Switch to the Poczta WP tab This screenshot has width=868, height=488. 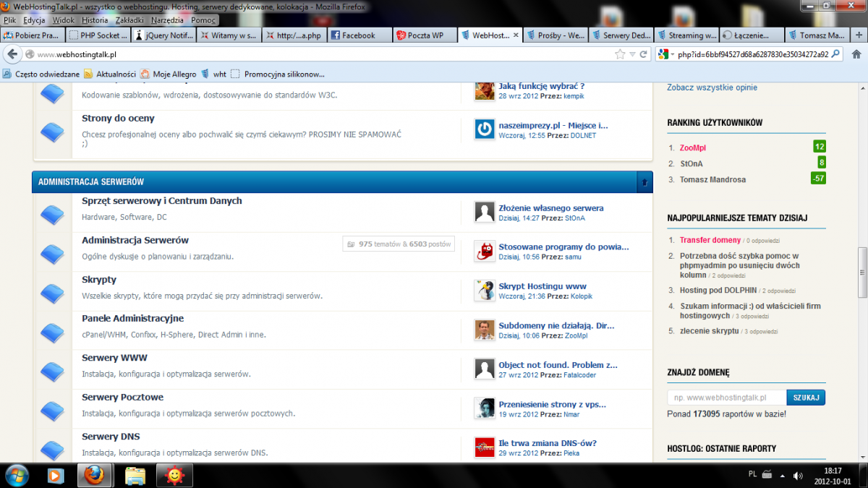pos(425,35)
